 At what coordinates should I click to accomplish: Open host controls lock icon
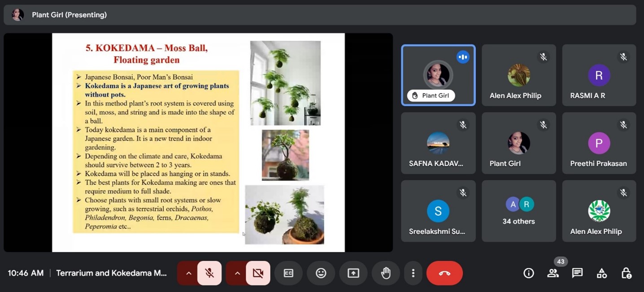pos(626,273)
